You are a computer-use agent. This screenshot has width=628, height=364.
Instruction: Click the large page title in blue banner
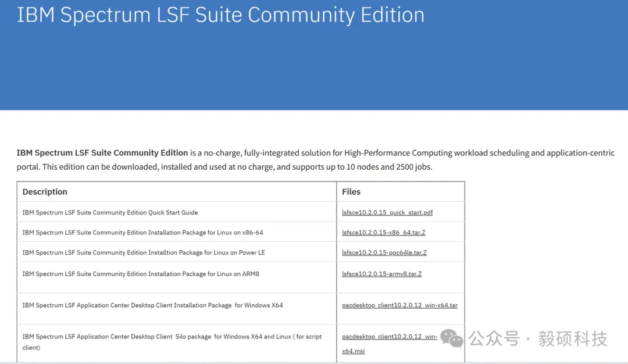[x=220, y=15]
